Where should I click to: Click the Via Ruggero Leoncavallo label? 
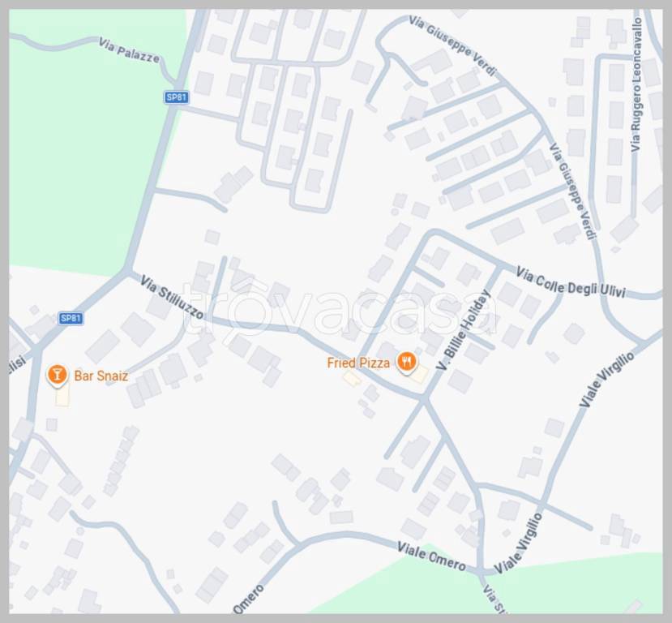coord(636,84)
